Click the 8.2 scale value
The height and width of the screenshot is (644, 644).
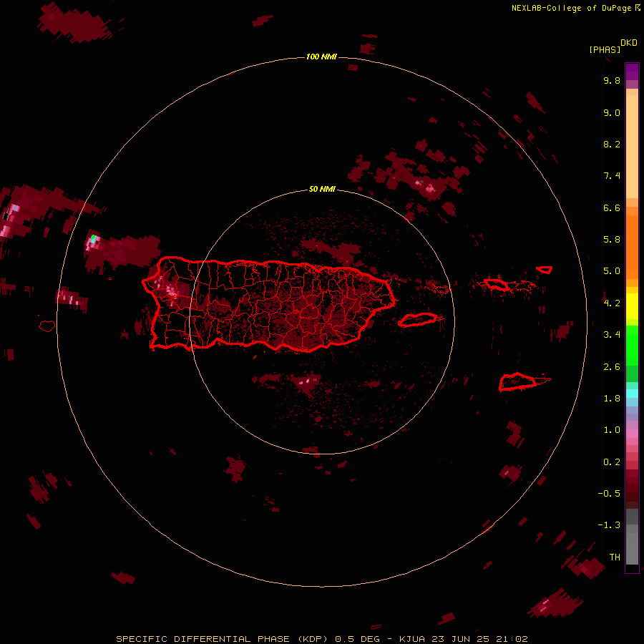coord(612,144)
